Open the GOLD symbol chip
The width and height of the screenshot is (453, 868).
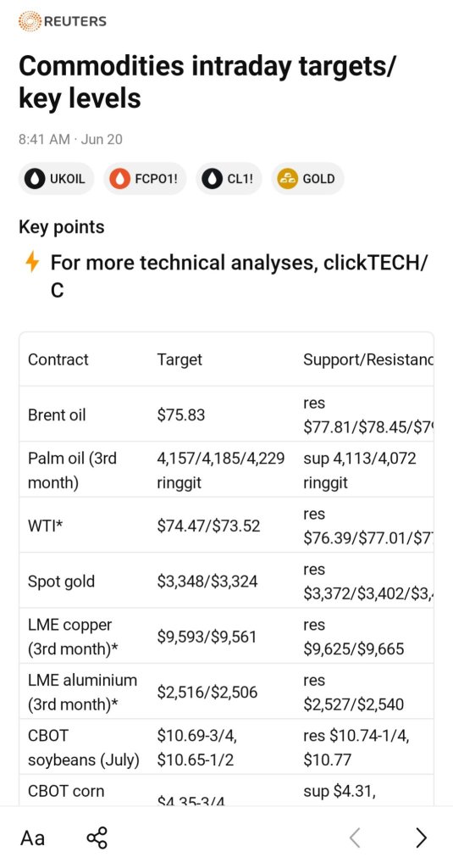coord(307,179)
